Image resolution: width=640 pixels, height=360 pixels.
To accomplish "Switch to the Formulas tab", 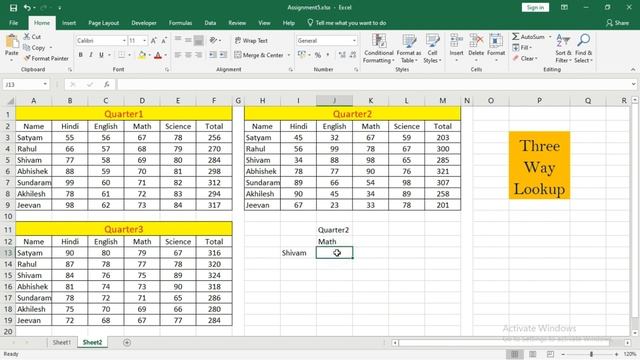I will [x=180, y=23].
